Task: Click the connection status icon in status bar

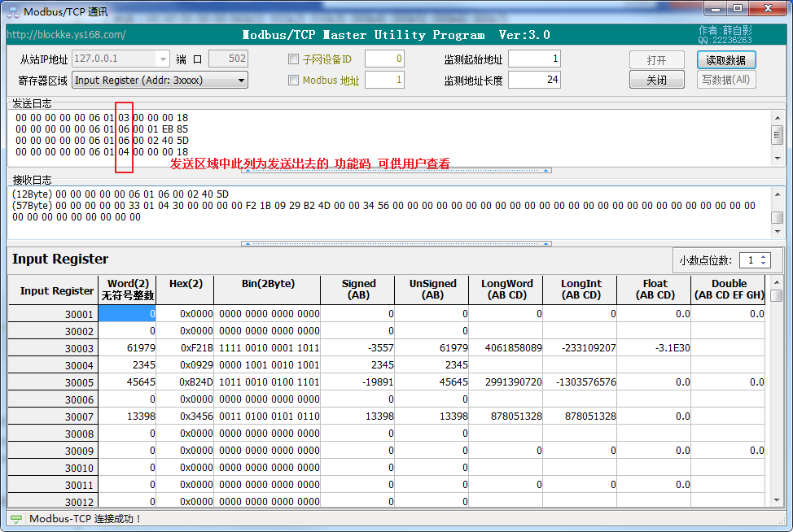Action: [x=15, y=519]
